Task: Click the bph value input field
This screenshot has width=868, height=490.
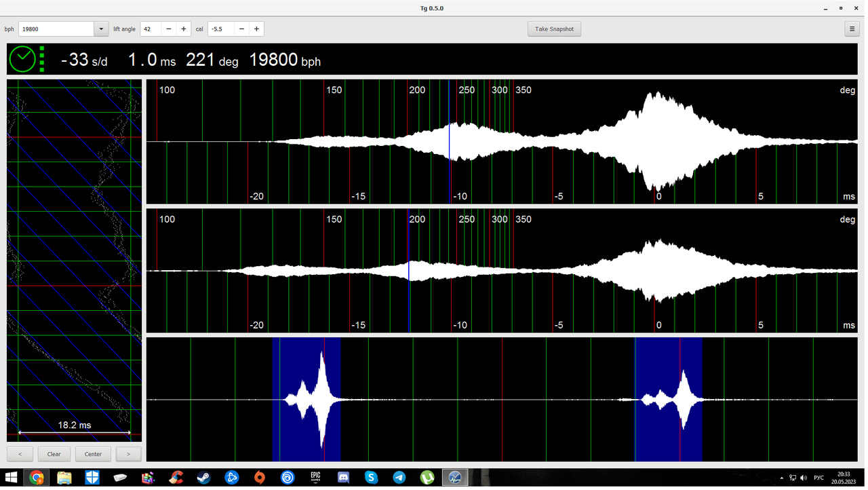Action: pyautogui.click(x=56, y=29)
